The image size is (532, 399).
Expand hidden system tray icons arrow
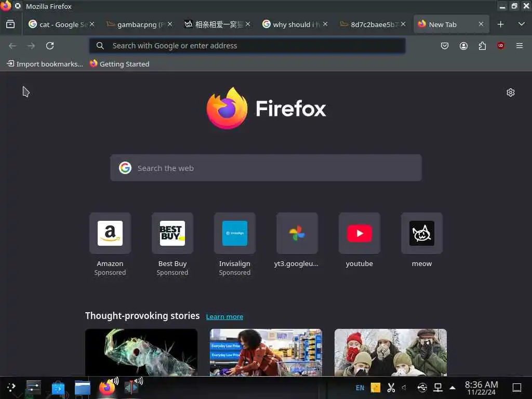(453, 388)
